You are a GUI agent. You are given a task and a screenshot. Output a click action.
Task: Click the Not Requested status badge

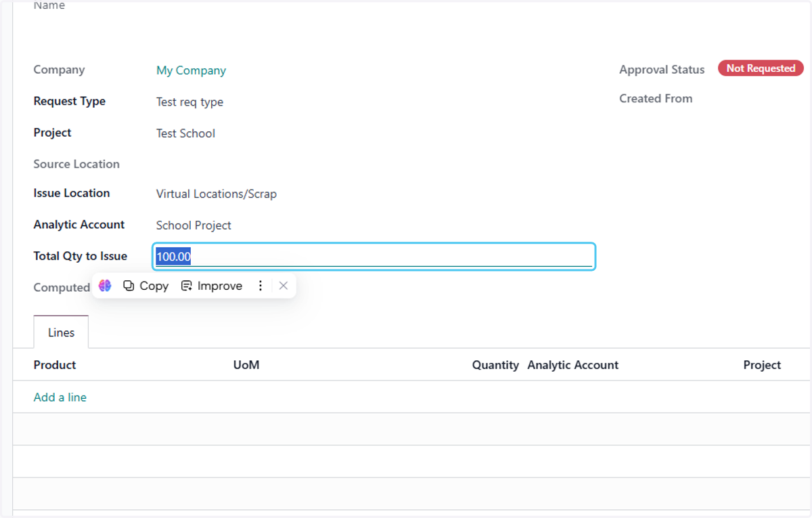[761, 68]
